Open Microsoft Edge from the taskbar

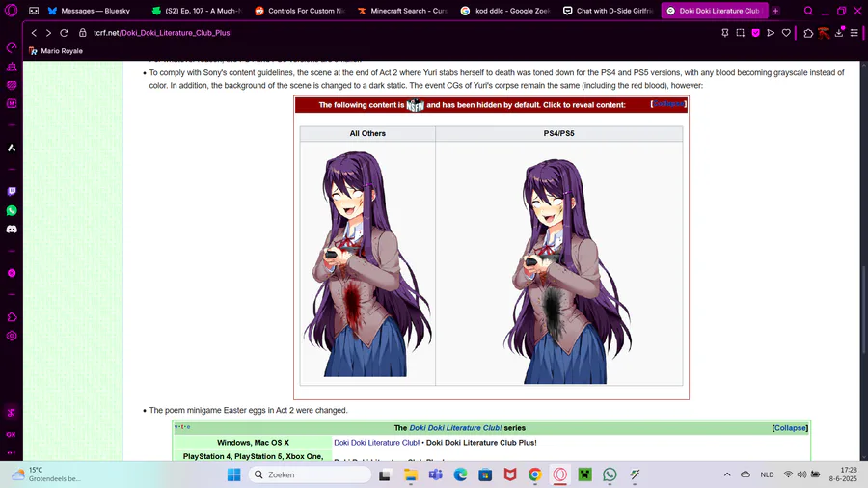(x=460, y=474)
